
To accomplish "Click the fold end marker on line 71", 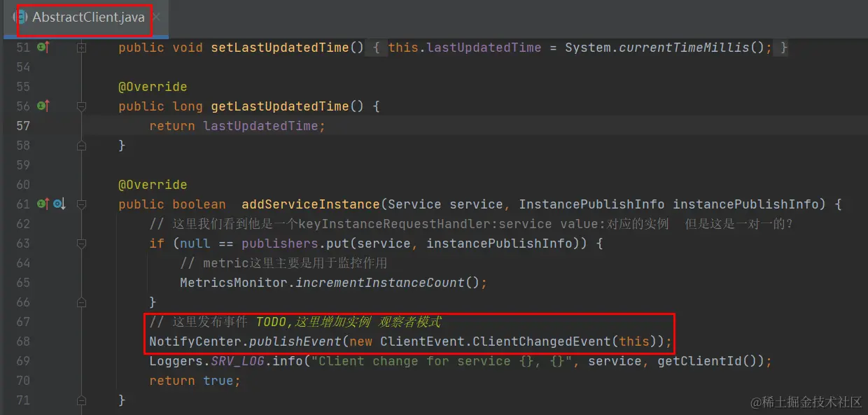I will [x=81, y=400].
